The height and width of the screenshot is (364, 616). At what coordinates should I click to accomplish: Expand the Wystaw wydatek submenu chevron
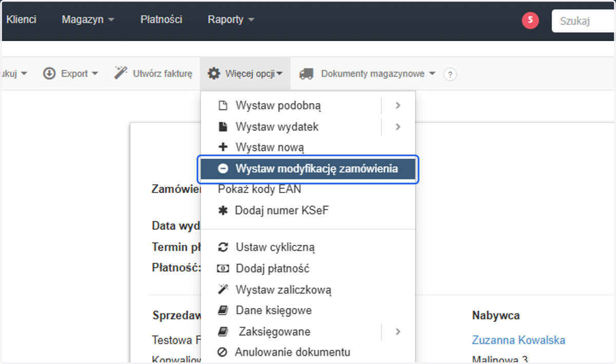[x=398, y=127]
